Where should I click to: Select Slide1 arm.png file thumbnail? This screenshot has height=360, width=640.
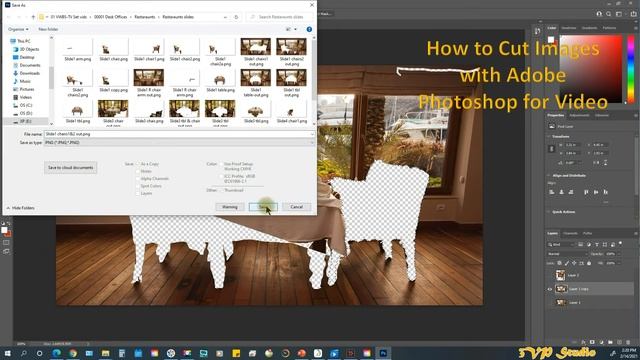(78, 50)
